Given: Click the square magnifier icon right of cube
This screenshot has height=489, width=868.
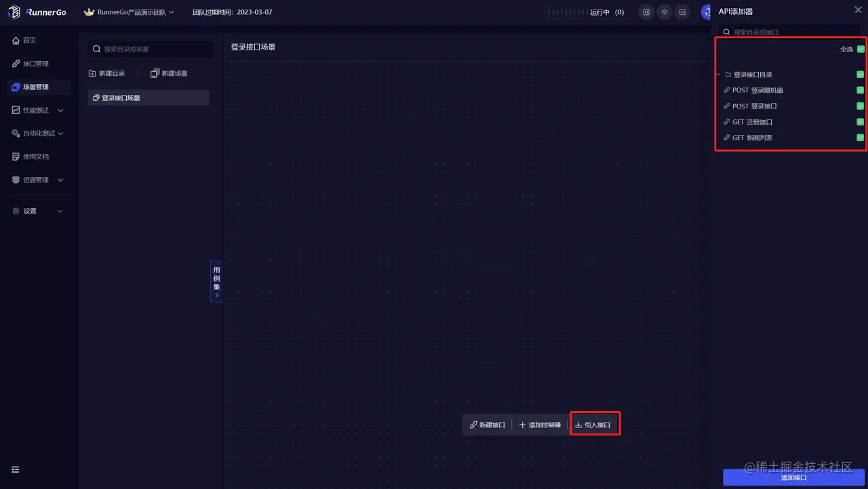Looking at the screenshot, I should pos(683,12).
